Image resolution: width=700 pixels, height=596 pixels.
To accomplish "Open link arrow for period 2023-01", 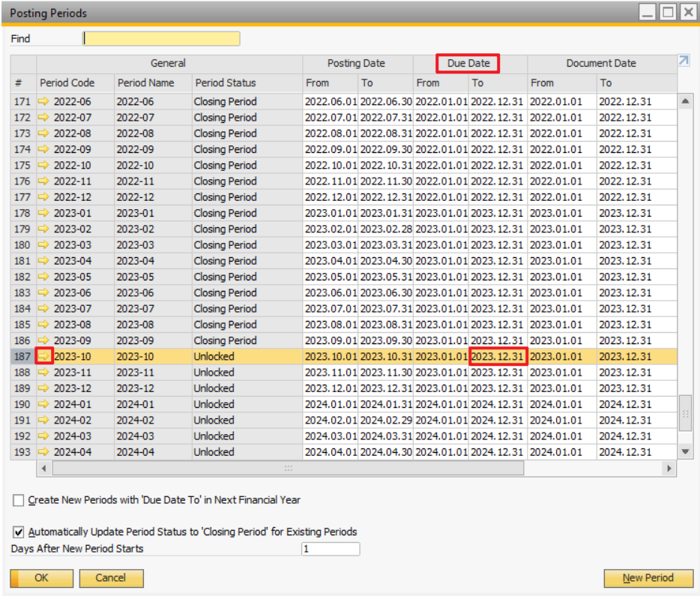I will tap(43, 213).
